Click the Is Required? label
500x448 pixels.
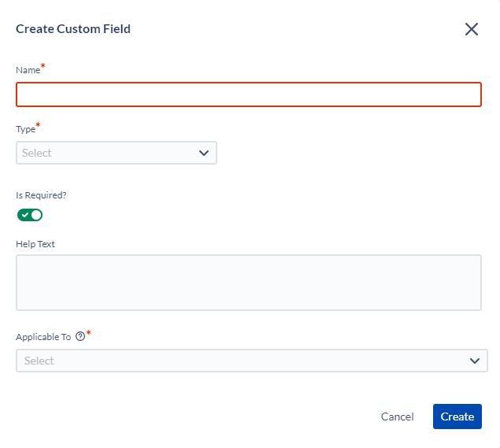click(41, 195)
